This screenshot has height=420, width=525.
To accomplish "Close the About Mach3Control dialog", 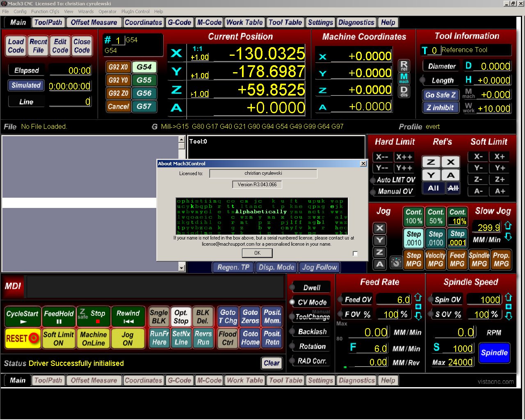I will [x=363, y=163].
